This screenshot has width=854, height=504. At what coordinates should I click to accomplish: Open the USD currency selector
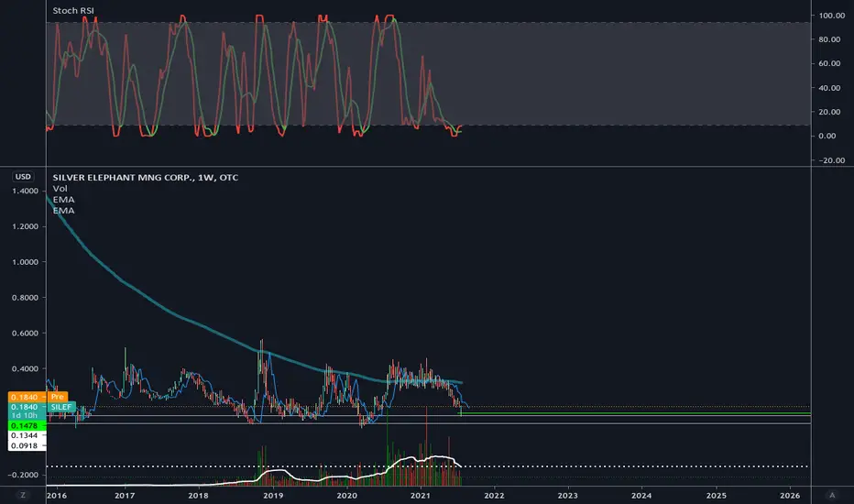23,177
